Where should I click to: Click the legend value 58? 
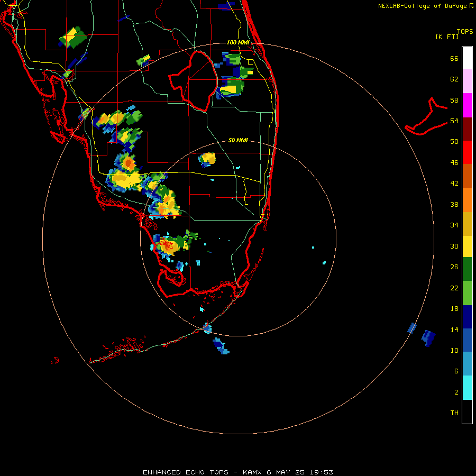pyautogui.click(x=454, y=100)
